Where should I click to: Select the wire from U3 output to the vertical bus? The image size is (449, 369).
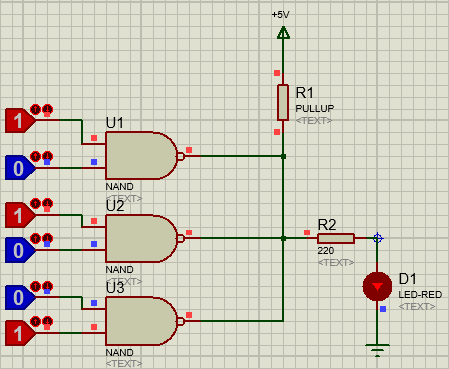pos(242,321)
